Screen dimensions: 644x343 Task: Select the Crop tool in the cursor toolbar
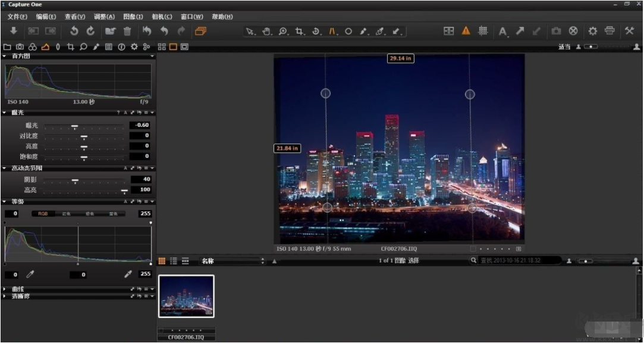coord(299,32)
